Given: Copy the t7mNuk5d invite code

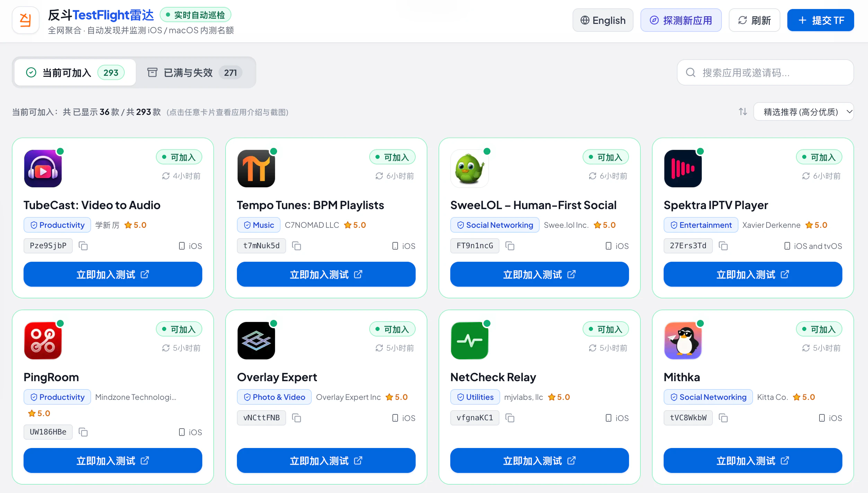Looking at the screenshot, I should pyautogui.click(x=296, y=246).
